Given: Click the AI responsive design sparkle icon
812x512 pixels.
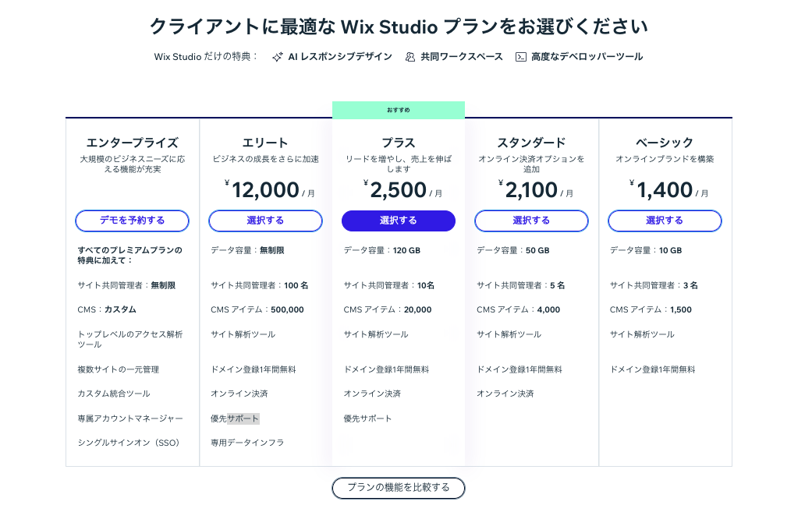Looking at the screenshot, I should point(278,57).
